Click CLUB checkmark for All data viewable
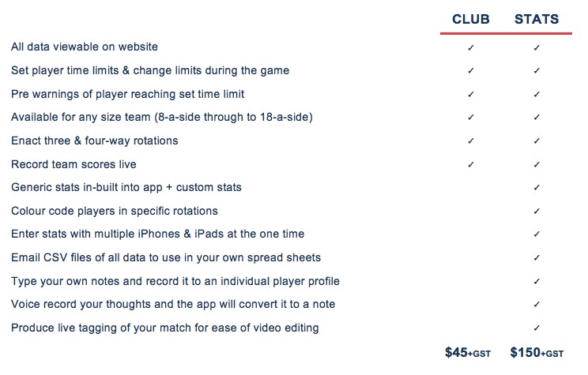Image resolution: width=588 pixels, height=375 pixels. (x=471, y=47)
